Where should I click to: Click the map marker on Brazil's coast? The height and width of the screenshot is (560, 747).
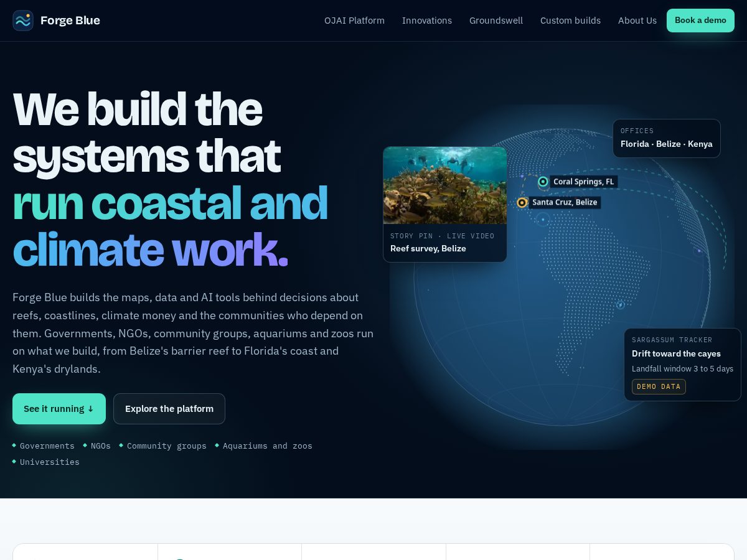pyautogui.click(x=620, y=304)
